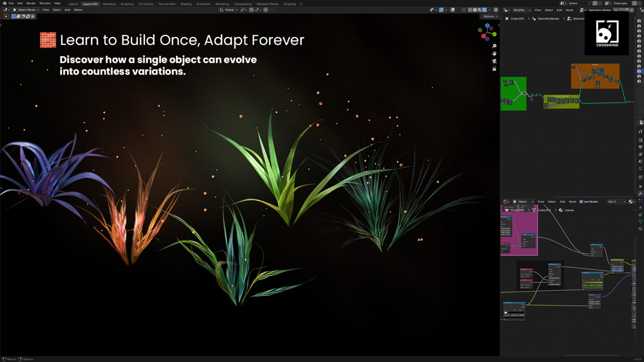Viewport: 644px width, 362px height.
Task: Select the hand pan view icon
Action: (x=494, y=54)
